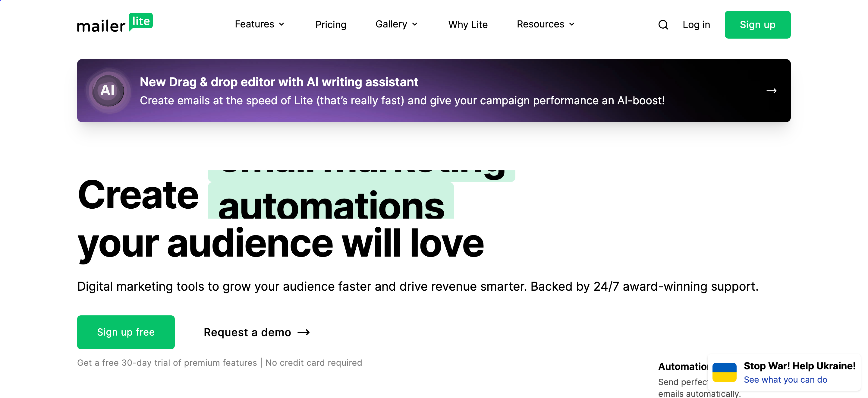This screenshot has height=398, width=868.
Task: Expand the Gallery menu chevron
Action: point(415,24)
